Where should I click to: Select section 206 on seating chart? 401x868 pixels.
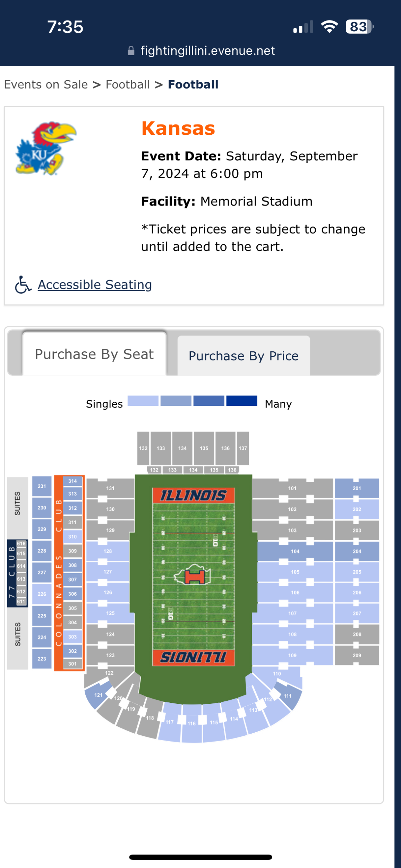(x=357, y=593)
